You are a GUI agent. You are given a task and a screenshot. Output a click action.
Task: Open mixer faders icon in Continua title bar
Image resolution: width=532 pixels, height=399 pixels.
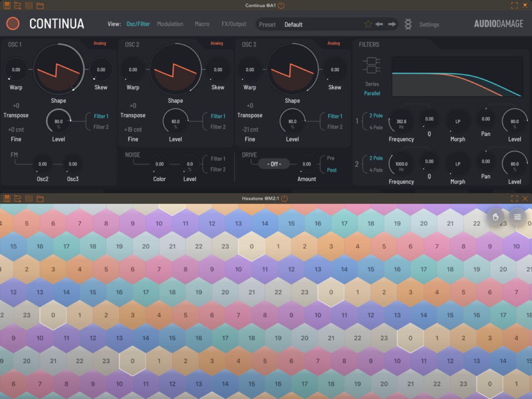pyautogui.click(x=29, y=6)
